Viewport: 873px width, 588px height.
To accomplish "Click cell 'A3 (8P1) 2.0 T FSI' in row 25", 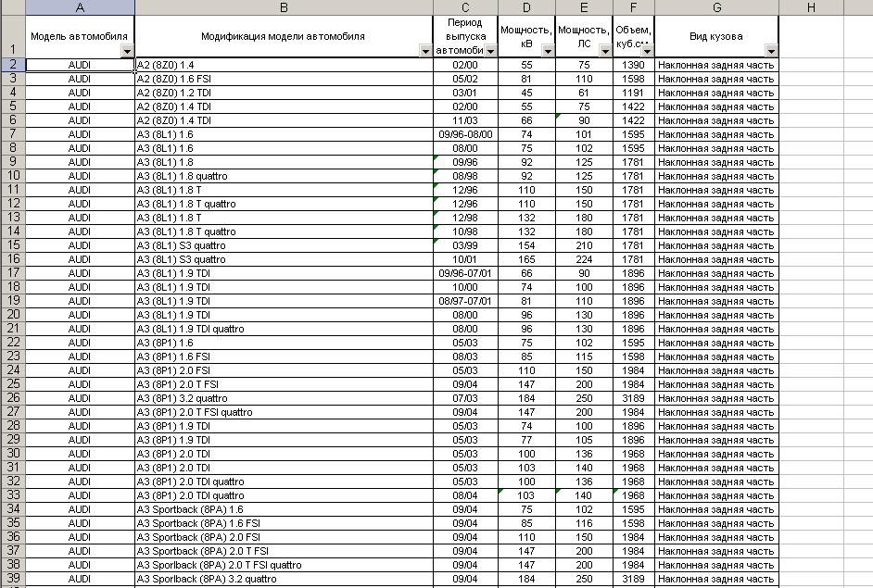I will [x=284, y=385].
